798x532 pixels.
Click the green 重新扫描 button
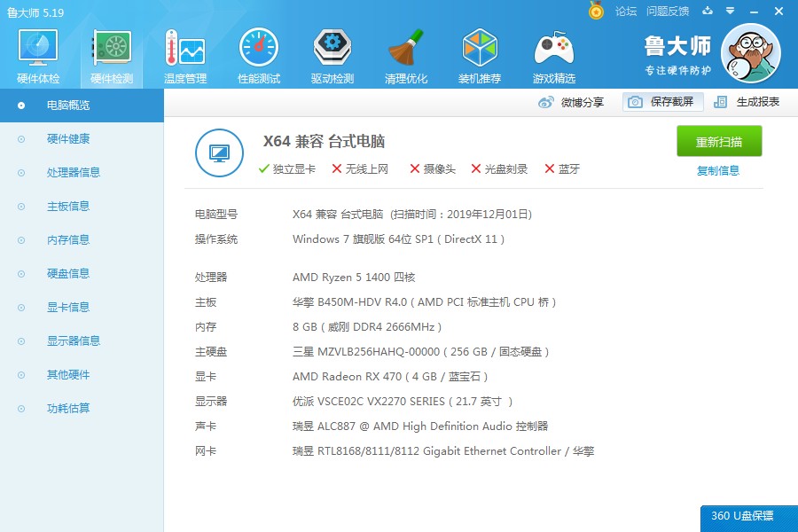point(718,141)
